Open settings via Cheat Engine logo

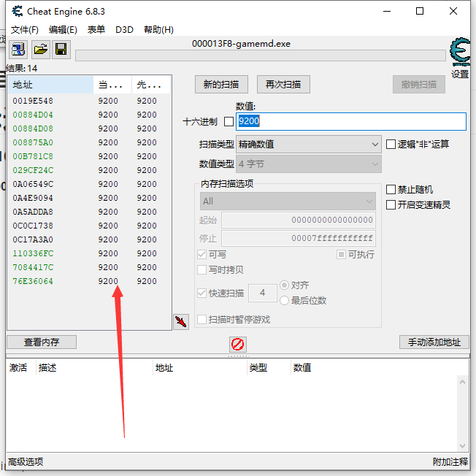point(460,53)
